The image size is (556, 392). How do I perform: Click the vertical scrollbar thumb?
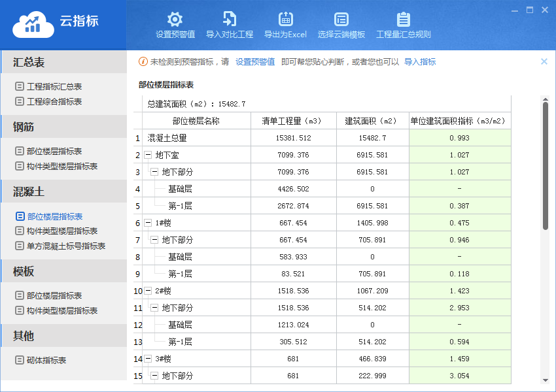(x=546, y=166)
